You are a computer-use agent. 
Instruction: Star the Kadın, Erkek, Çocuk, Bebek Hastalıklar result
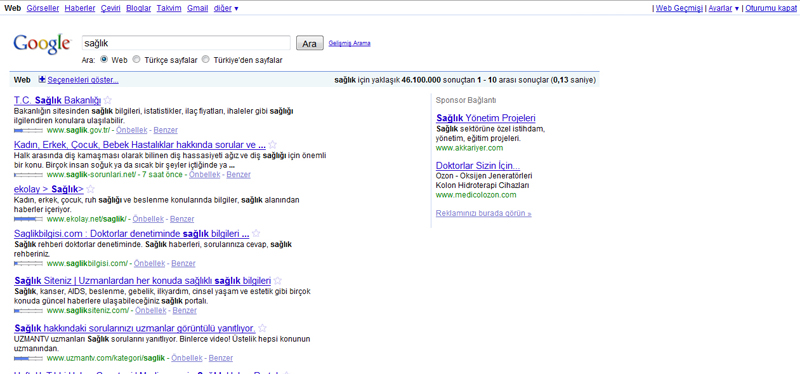pyautogui.click(x=273, y=144)
